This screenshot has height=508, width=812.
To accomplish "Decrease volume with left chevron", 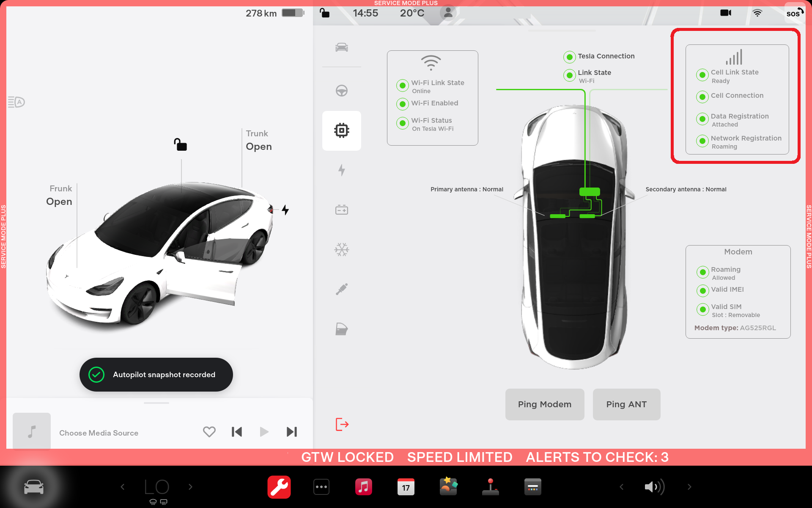I will coord(621,487).
